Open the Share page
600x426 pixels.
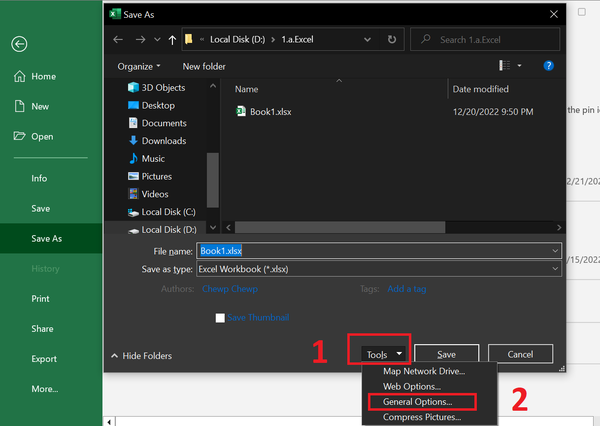42,329
